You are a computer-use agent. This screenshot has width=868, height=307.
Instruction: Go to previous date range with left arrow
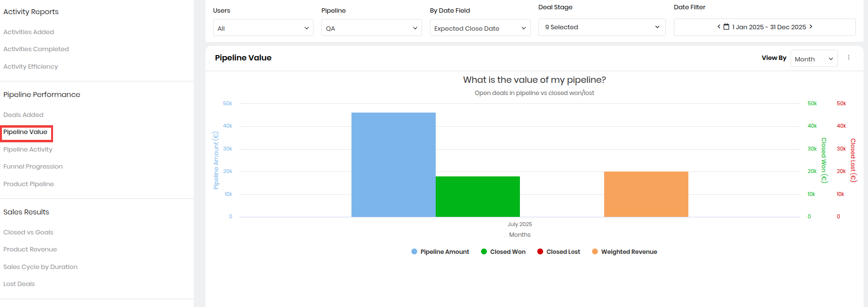719,27
